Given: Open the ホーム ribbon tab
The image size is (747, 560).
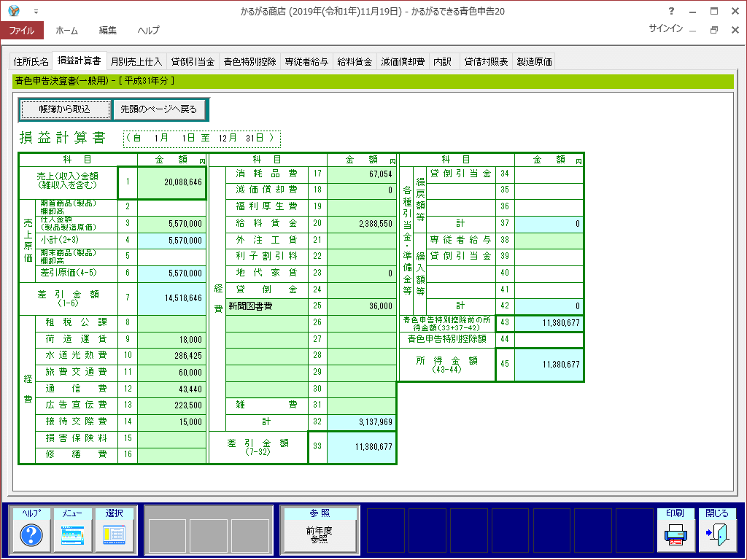Looking at the screenshot, I should [66, 30].
